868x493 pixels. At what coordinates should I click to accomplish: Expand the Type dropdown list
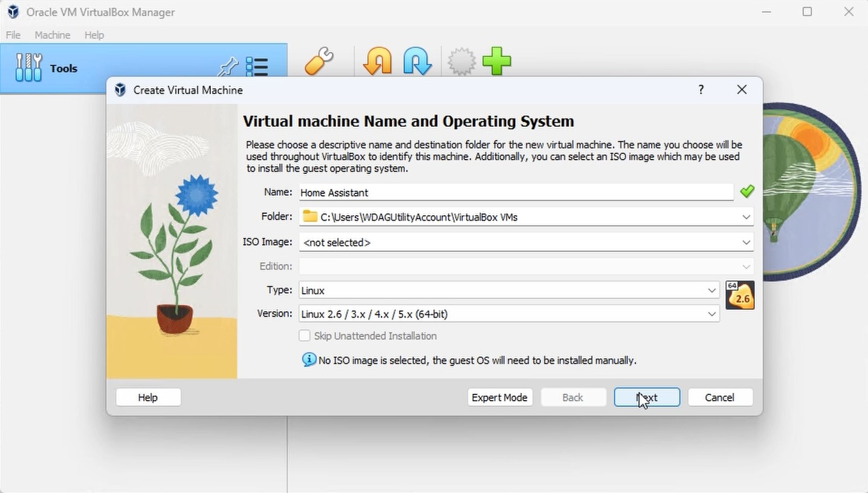711,290
